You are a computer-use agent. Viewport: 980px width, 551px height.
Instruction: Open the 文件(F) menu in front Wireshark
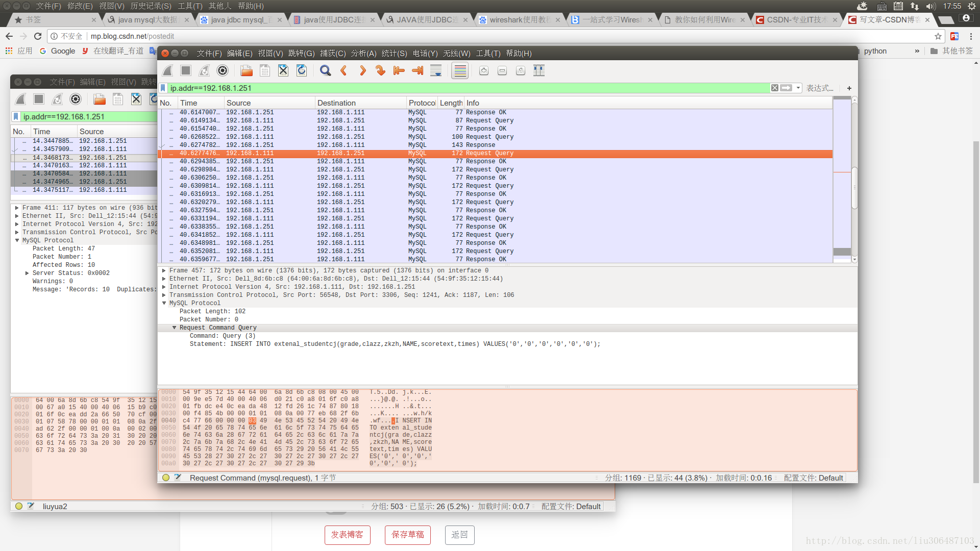[x=209, y=54]
